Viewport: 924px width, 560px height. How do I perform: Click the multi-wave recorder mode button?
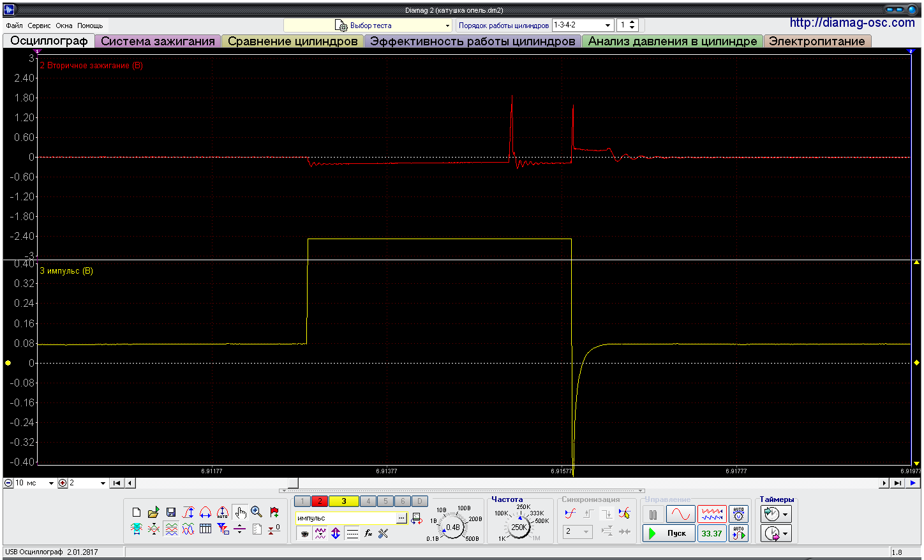[x=712, y=514]
